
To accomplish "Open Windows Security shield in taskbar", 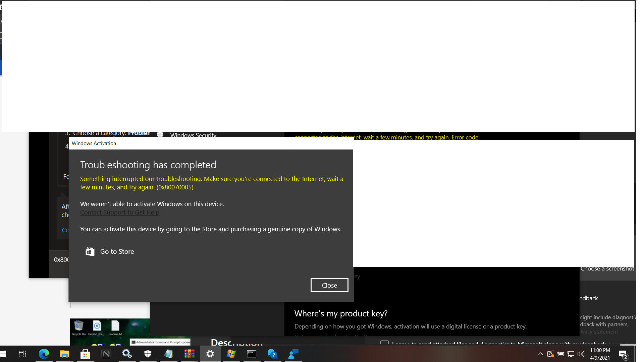I will pos(148,354).
